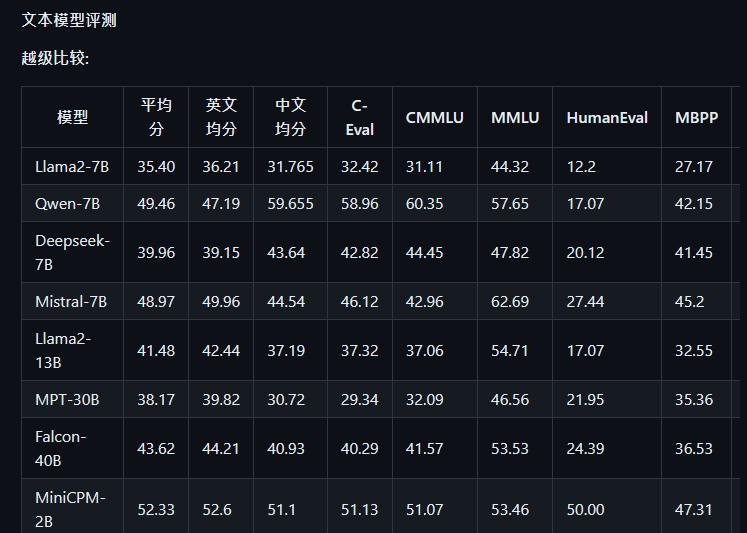The width and height of the screenshot is (747, 533).
Task: Select the Falcon-40B model cell
Action: [72, 448]
